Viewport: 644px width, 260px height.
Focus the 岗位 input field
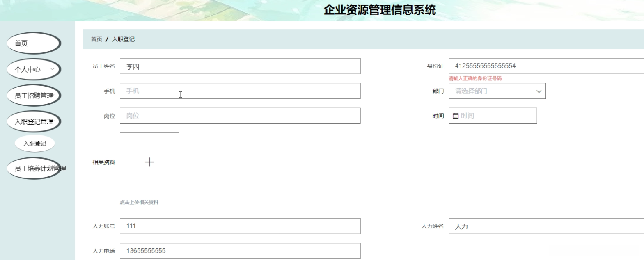tap(240, 116)
